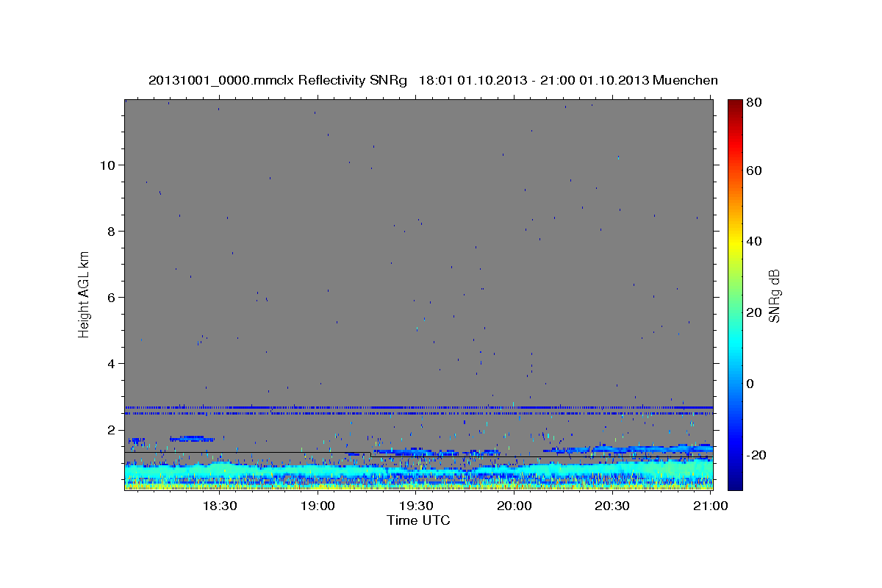
Task: Click the 'SNRg dB' colorbar label
Action: [774, 295]
